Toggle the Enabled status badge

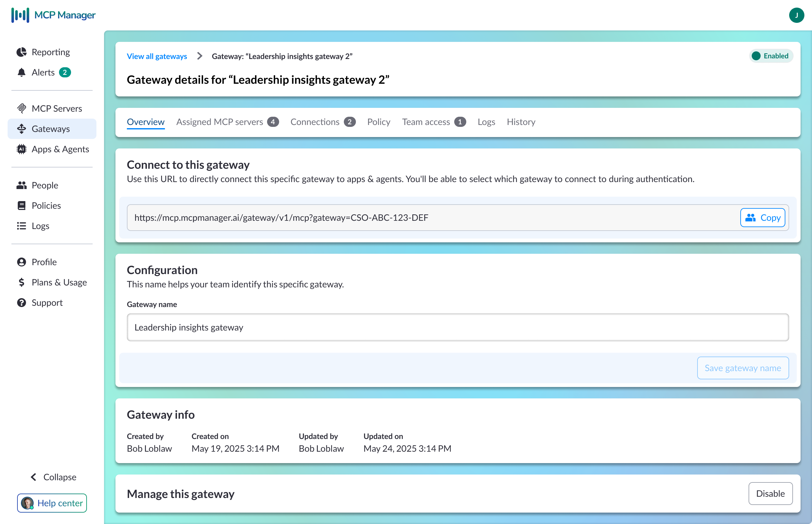(771, 56)
